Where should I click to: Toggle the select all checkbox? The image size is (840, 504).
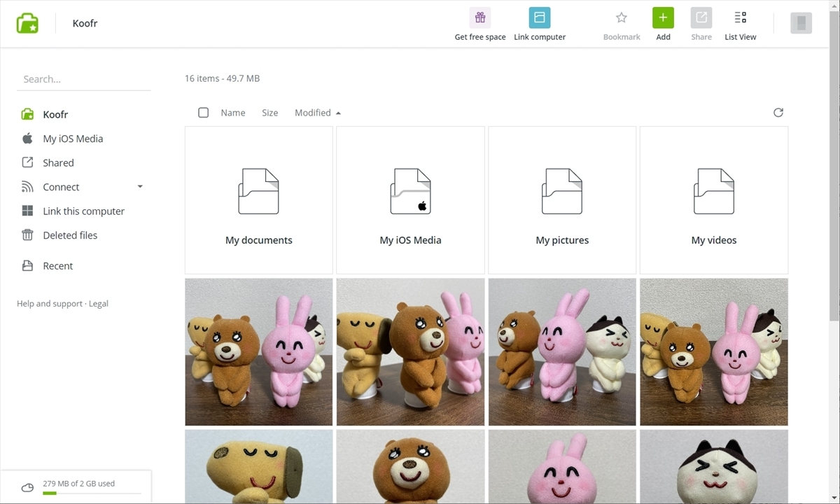point(203,113)
